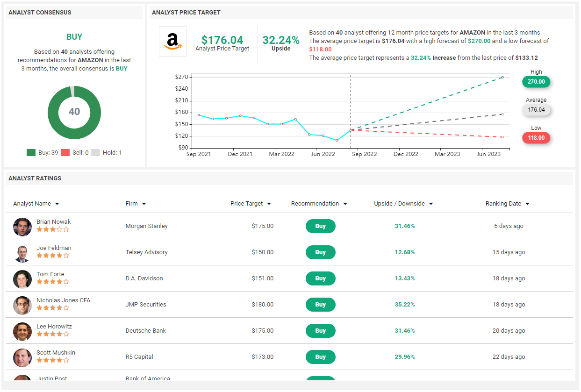Click the D.A. Davidson firm name
This screenshot has width=581, height=392.
(144, 278)
